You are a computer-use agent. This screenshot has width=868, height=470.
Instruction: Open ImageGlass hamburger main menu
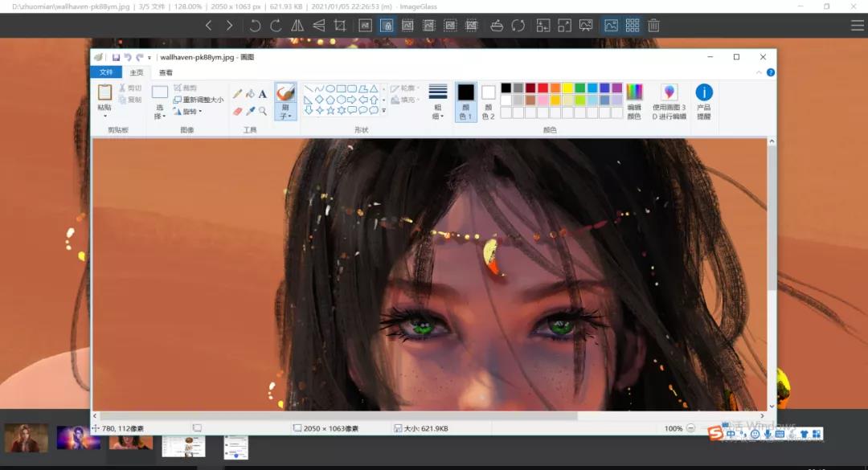pyautogui.click(x=857, y=26)
